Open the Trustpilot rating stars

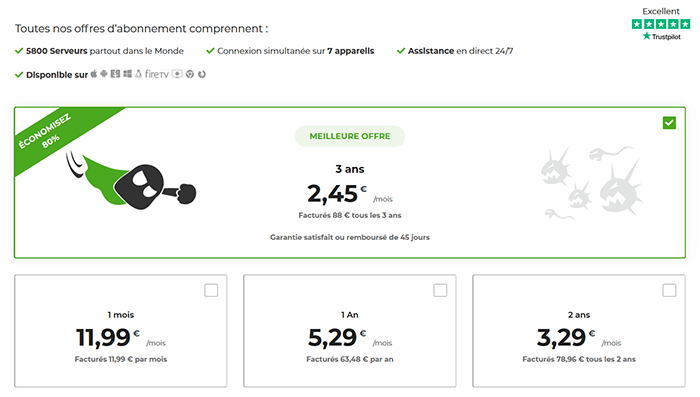coord(661,24)
